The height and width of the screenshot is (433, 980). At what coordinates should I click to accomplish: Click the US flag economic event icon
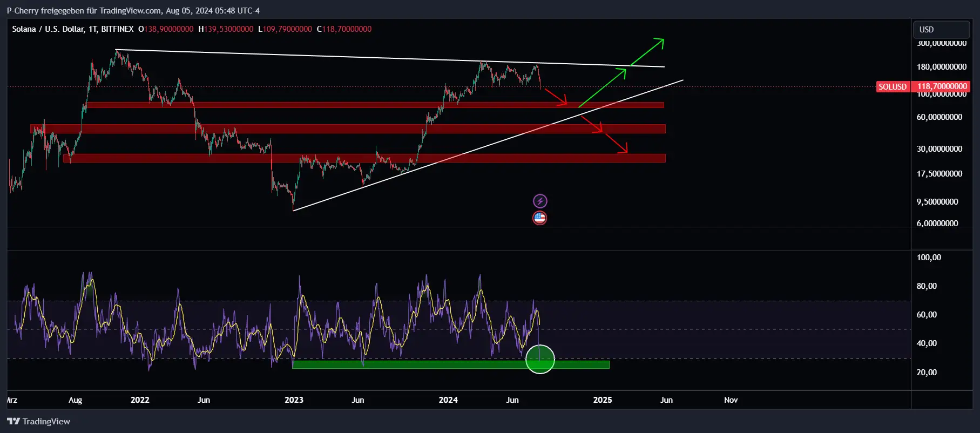[540, 218]
